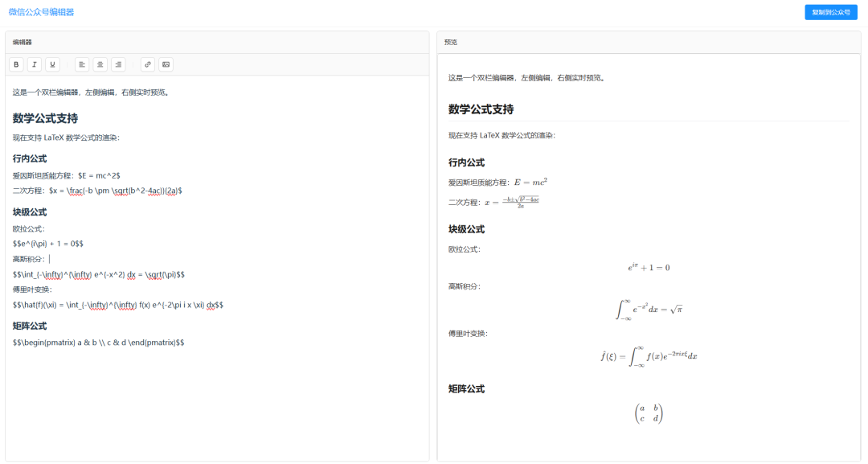The height and width of the screenshot is (464, 868).
Task: Place cursor in 数学公式支持 editor heading
Action: click(x=45, y=118)
